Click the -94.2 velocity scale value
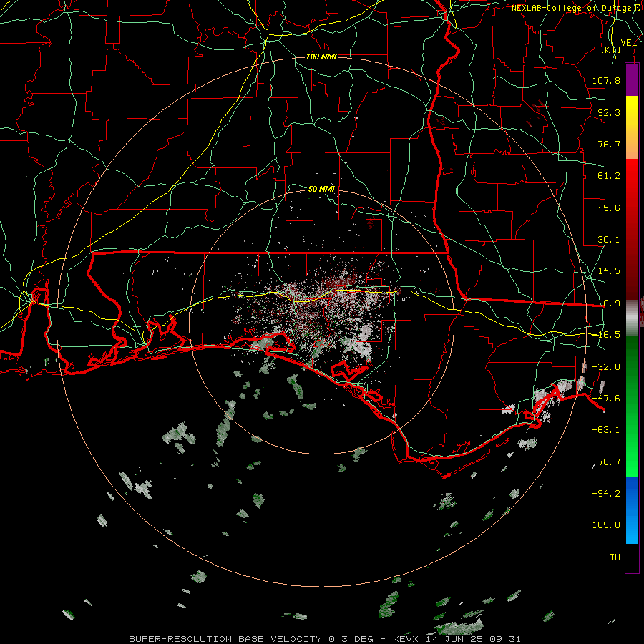Viewport: 644px width, 644px height. tap(606, 493)
